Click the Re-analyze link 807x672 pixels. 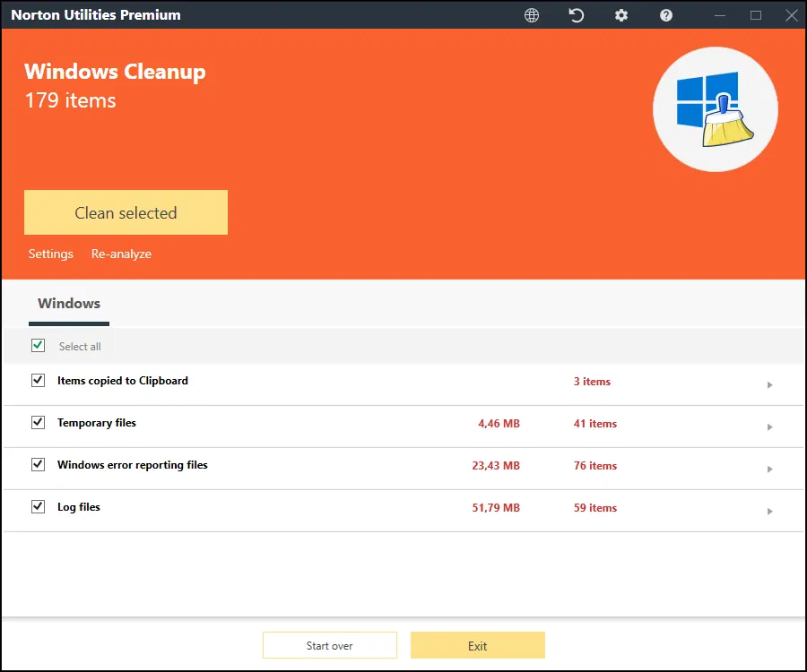[121, 254]
